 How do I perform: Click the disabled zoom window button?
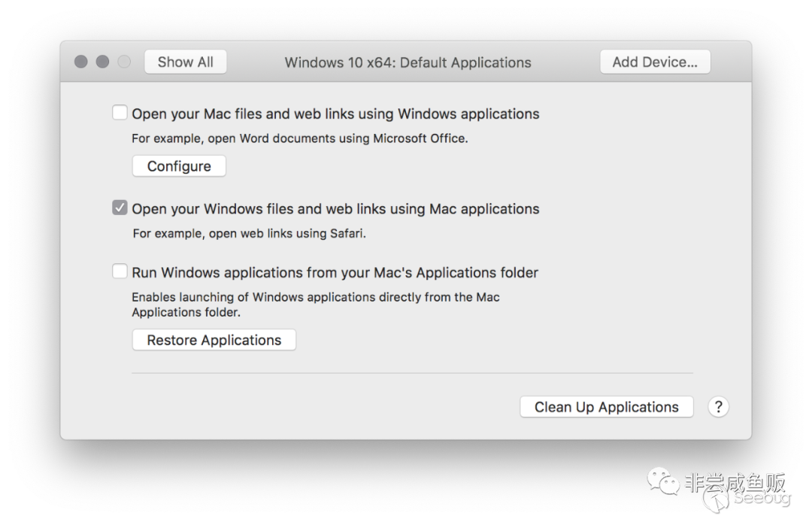tap(124, 62)
